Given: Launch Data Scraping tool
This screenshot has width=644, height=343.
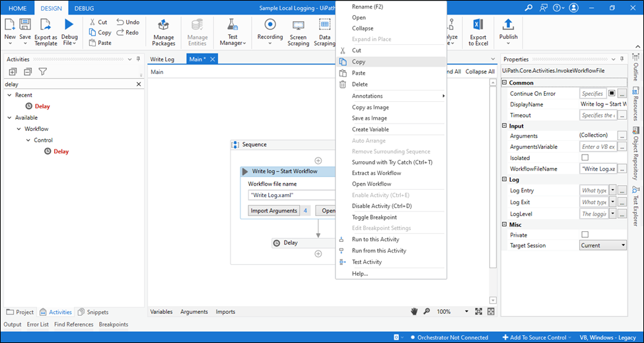Looking at the screenshot, I should (x=324, y=32).
